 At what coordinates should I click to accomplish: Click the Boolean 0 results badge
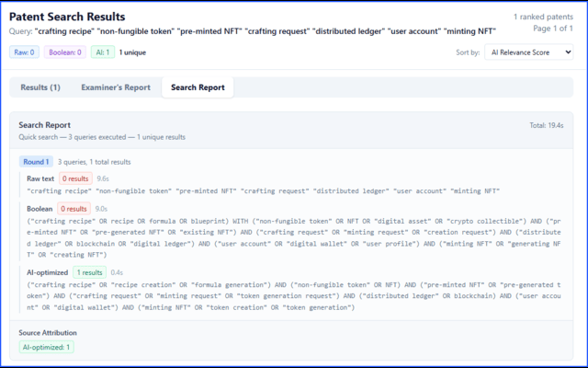coord(73,209)
